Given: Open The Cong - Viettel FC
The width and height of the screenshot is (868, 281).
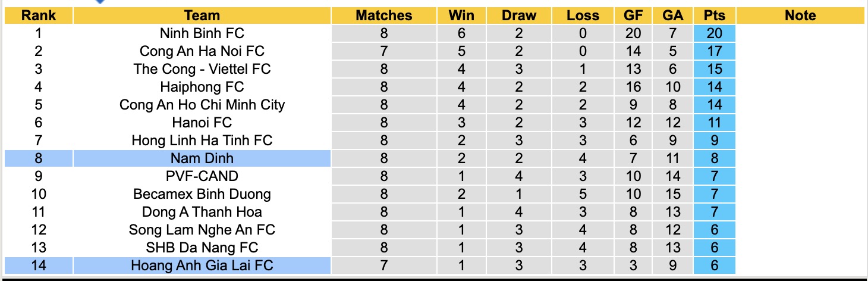Looking at the screenshot, I should pos(202,69).
